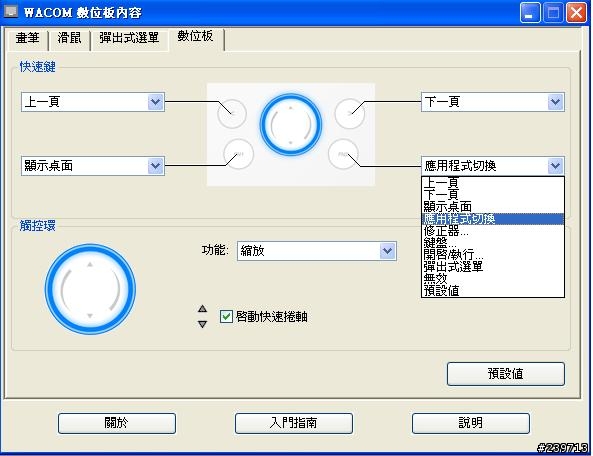The width and height of the screenshot is (593, 456).
Task: Toggle the 啓動快速捲軸 checkbox
Action: point(226,316)
